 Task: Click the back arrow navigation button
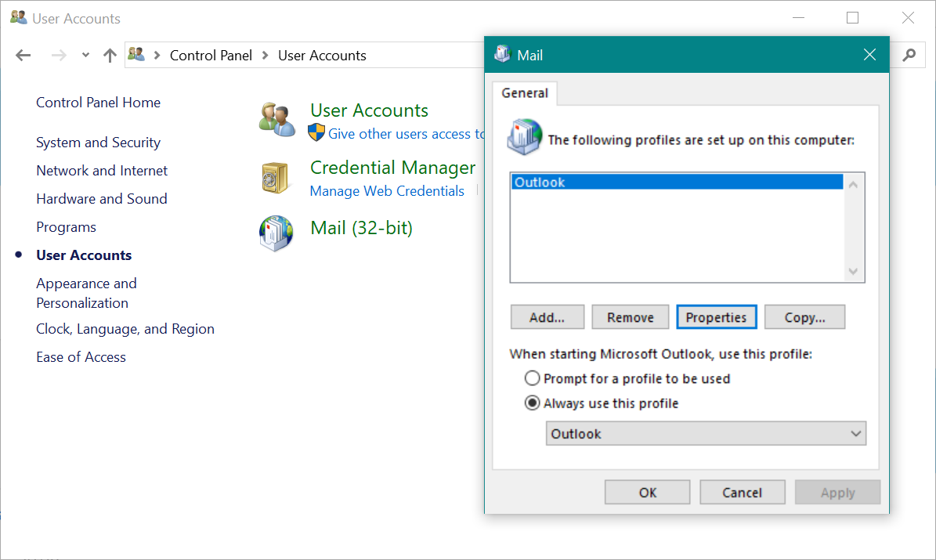click(x=23, y=55)
